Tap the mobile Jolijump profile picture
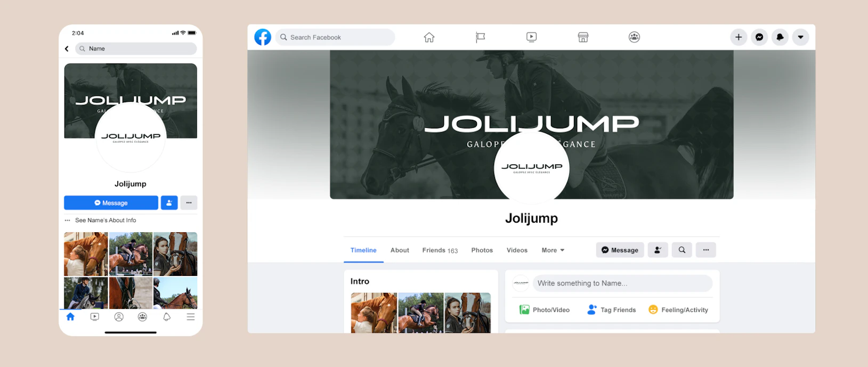868x367 pixels. (131, 137)
